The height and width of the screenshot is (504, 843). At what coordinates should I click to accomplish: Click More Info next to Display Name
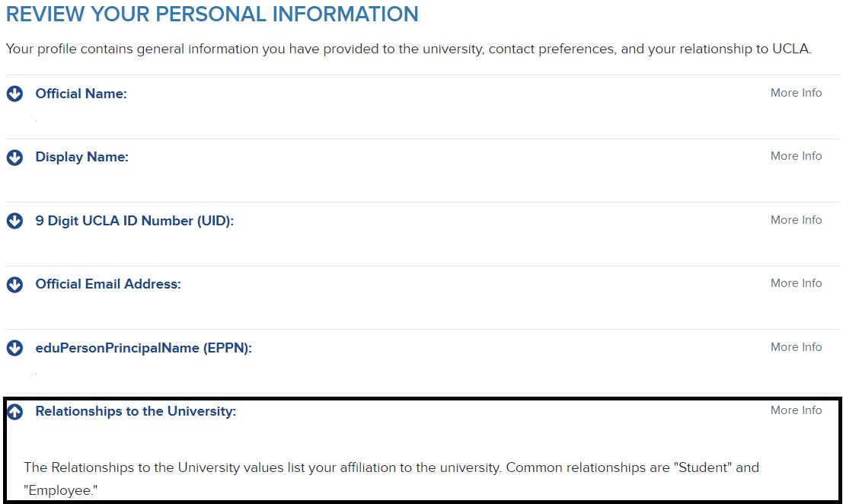coord(796,156)
